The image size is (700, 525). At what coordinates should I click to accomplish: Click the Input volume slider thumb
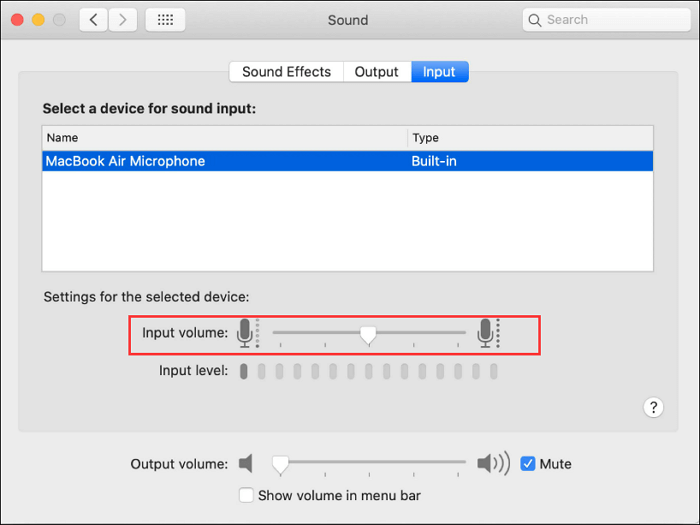point(368,335)
